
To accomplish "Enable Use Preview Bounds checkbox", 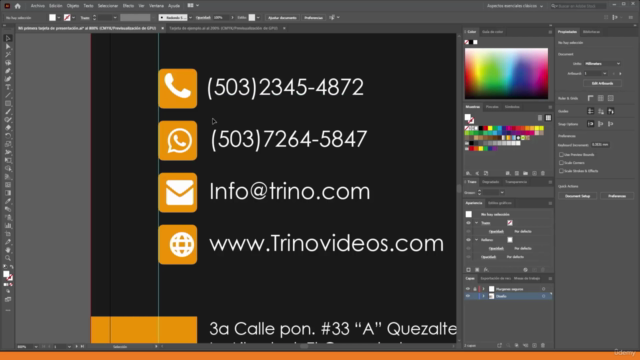I will coord(561,155).
